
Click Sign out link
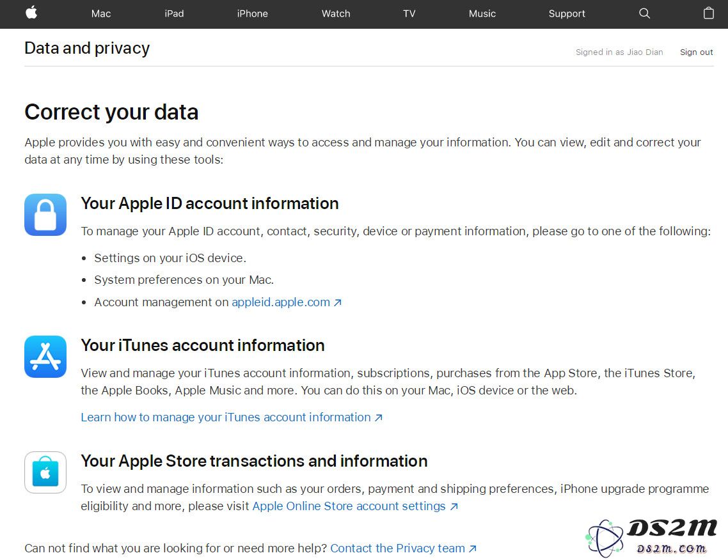click(x=697, y=52)
